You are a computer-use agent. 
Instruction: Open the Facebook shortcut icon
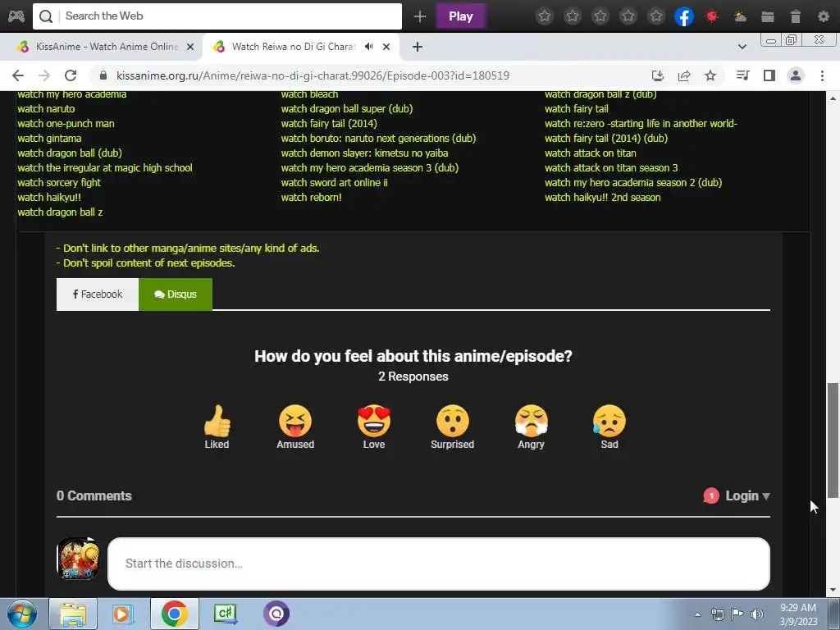tap(684, 16)
